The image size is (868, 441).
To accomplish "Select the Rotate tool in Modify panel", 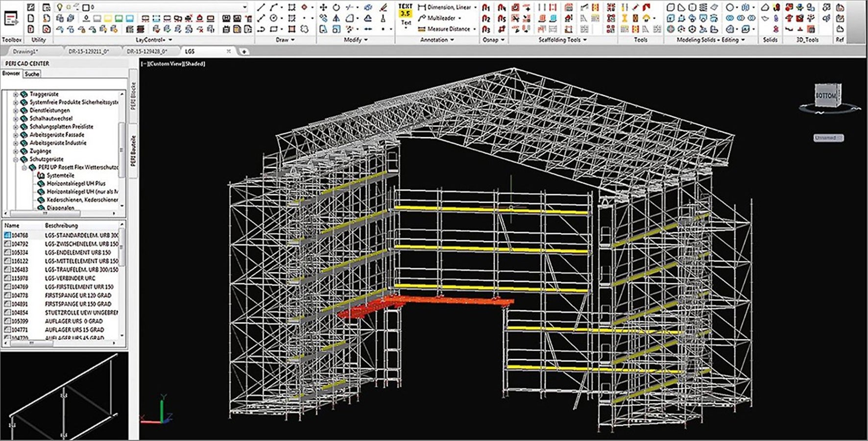I will pyautogui.click(x=337, y=8).
